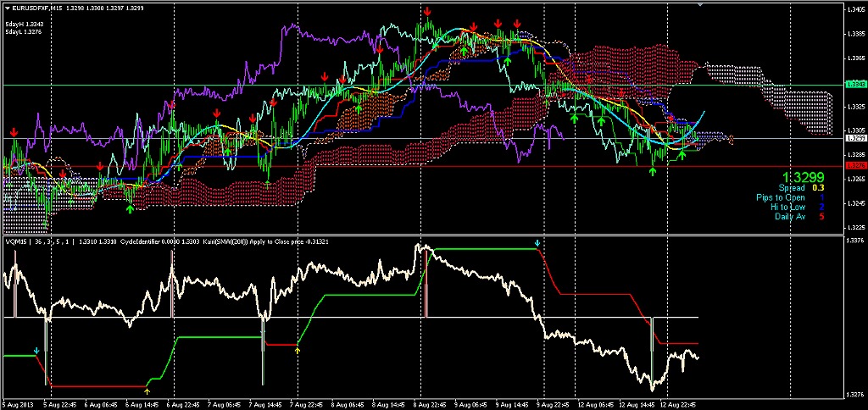
Task: Click the large green 1.3299 price readout
Action: tap(804, 178)
